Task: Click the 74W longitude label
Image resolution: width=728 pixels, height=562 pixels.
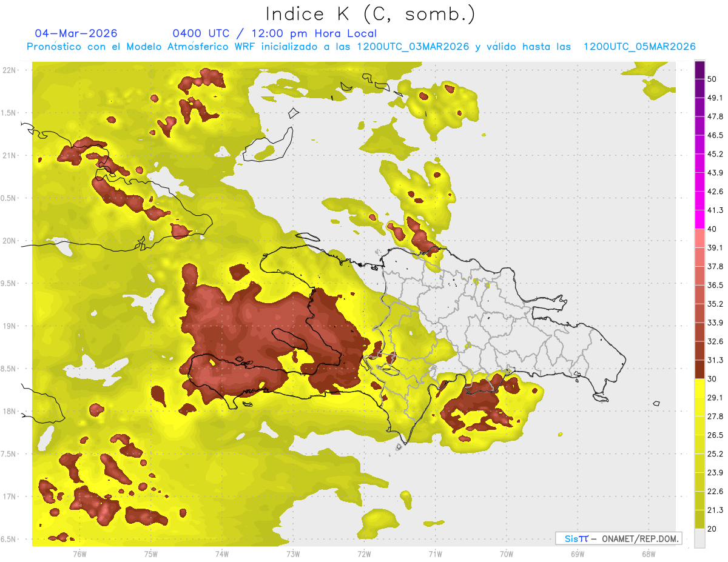Action: [221, 554]
